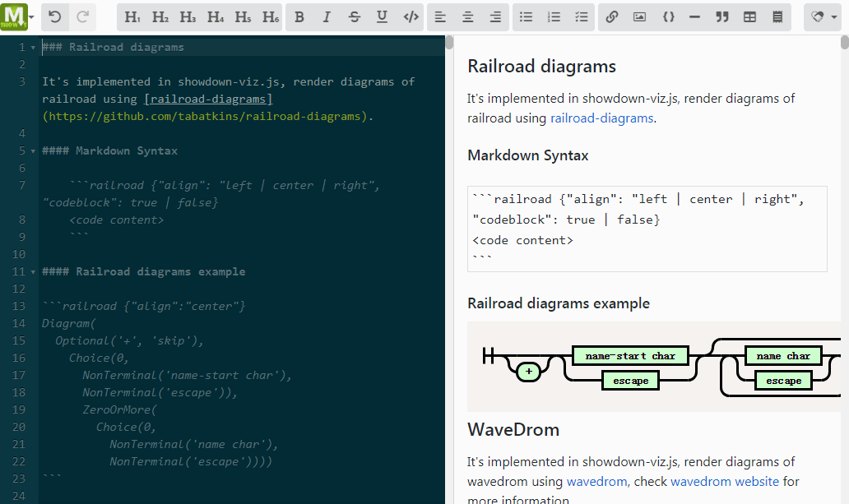Insert an image using the picture icon
The width and height of the screenshot is (849, 504).
tap(639, 16)
